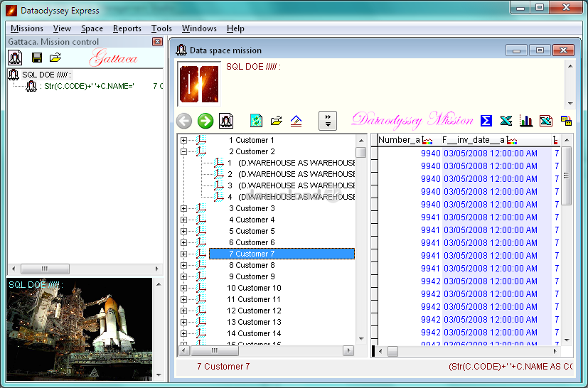Click the grey back arrow button
This screenshot has height=388, width=588.
click(184, 121)
